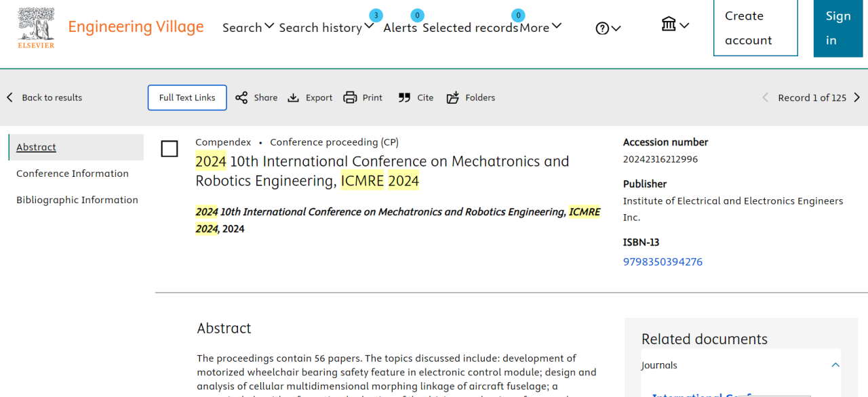
Task: Click the Record 1 of 125 text
Action: pyautogui.click(x=812, y=98)
